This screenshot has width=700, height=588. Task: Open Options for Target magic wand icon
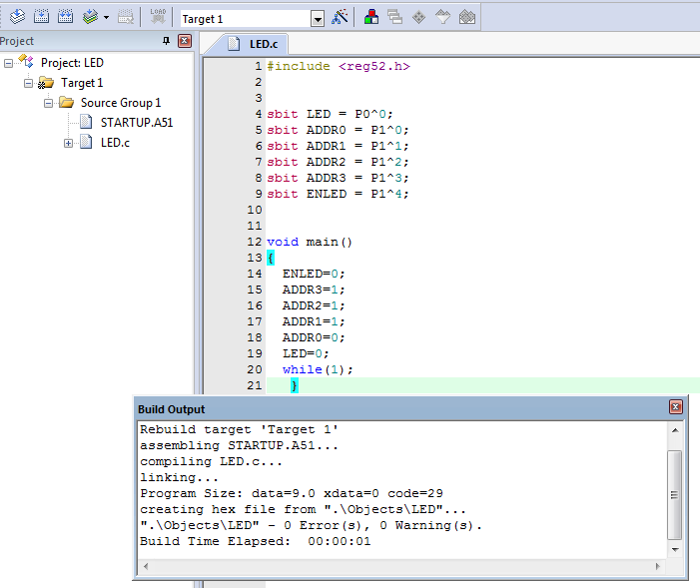coord(340,17)
